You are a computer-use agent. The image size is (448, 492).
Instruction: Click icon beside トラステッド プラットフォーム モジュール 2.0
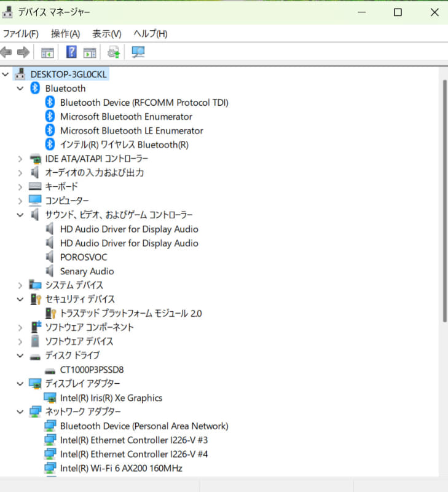50,313
